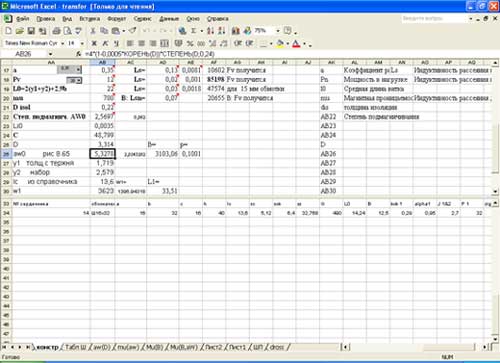Open the font name dropdown
The height and width of the screenshot is (363, 500).
[x=62, y=43]
